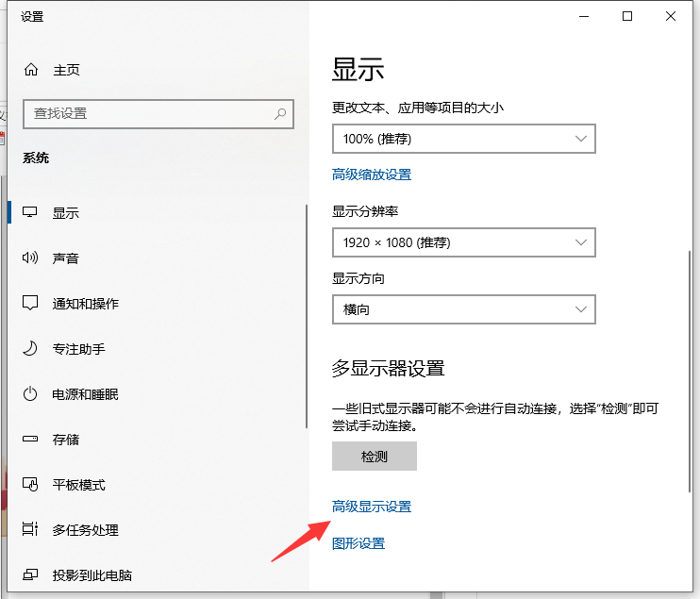
Task: Expand the 1920 × 1080 resolution dropdown
Action: click(x=463, y=242)
